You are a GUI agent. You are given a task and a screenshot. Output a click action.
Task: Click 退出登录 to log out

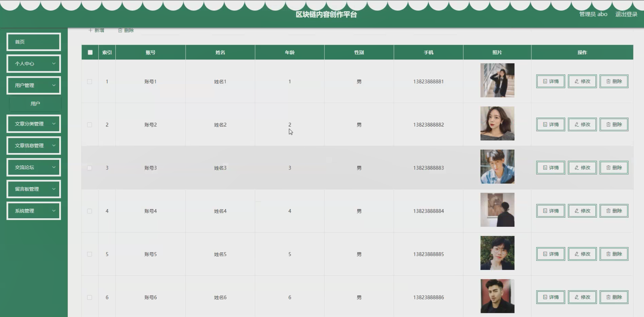point(626,14)
